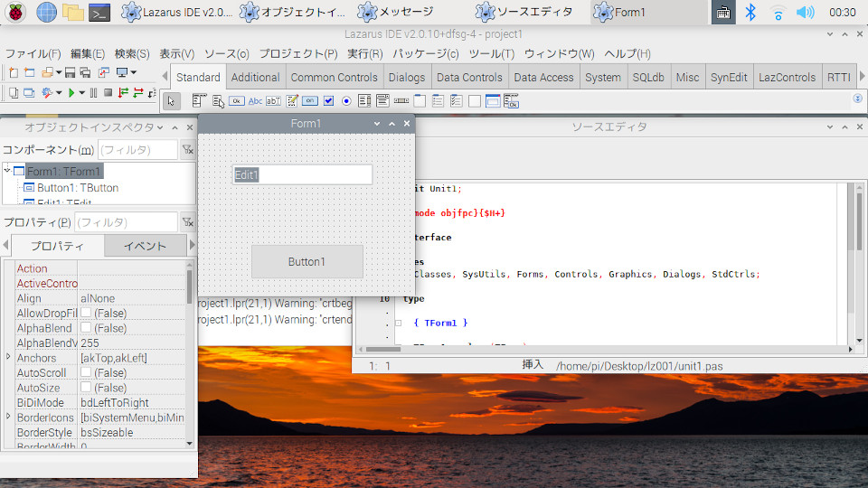Viewport: 868px width, 488px height.
Task: Toggle the AlphaBlend checkbox
Action: [x=86, y=327]
